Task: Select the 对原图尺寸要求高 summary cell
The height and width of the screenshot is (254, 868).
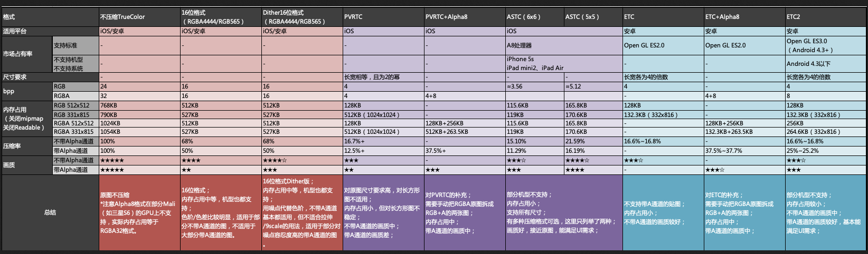Action: tap(383, 212)
